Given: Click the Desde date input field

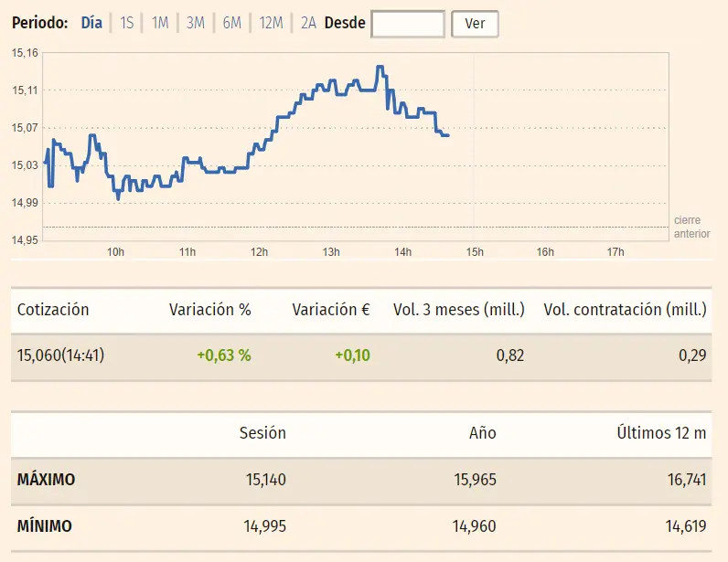Looking at the screenshot, I should click(408, 24).
